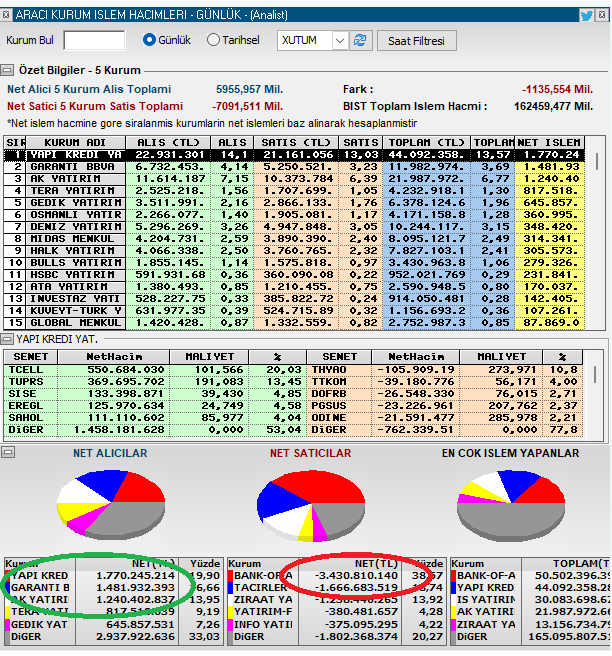Image resolution: width=612 pixels, height=656 pixels.
Task: Select the HALK YATIRIM row
Action: click(x=294, y=251)
